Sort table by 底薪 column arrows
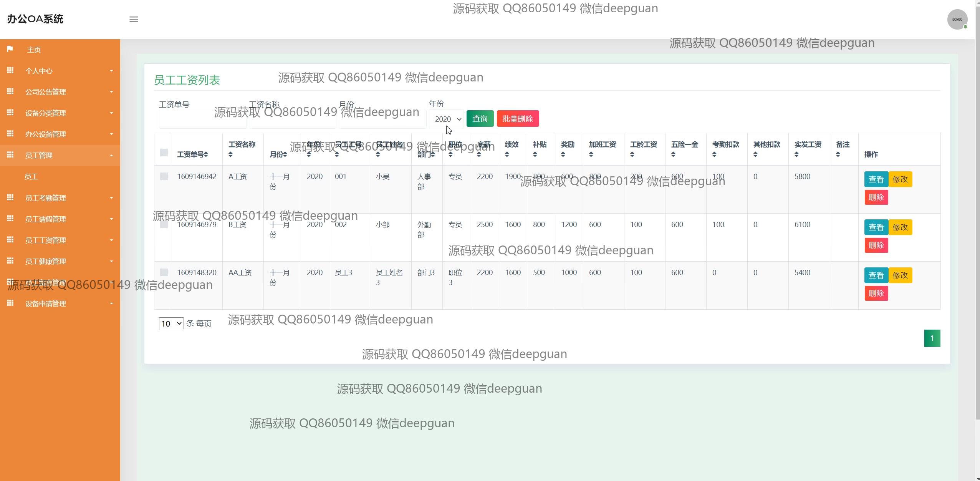This screenshot has height=481, width=980. click(x=479, y=154)
